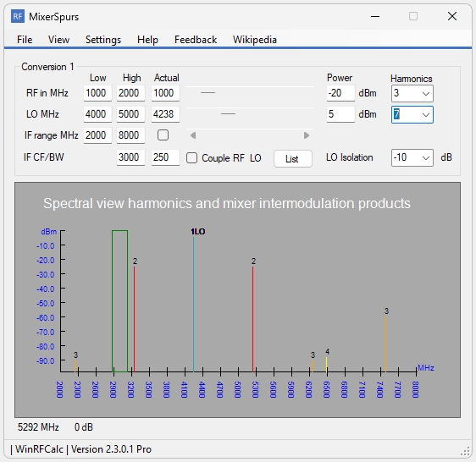The width and height of the screenshot is (476, 462).
Task: Open the View menu
Action: tap(58, 40)
